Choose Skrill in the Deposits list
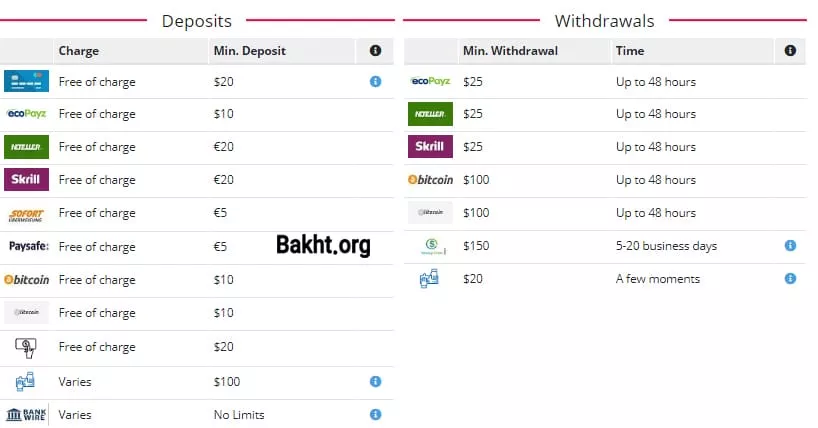The width and height of the screenshot is (818, 428). pos(26,180)
